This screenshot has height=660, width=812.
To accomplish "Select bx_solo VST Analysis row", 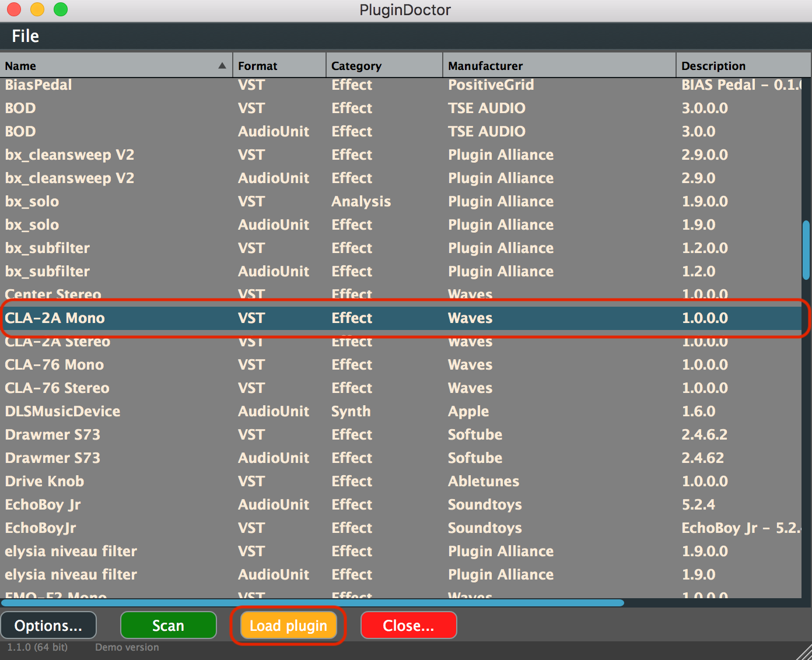I will coord(401,202).
